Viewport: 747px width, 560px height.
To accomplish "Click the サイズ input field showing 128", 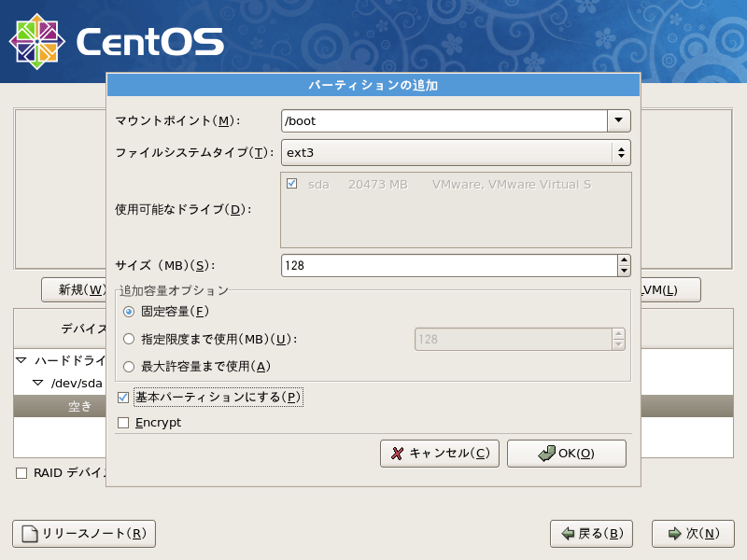I will pos(420,265).
